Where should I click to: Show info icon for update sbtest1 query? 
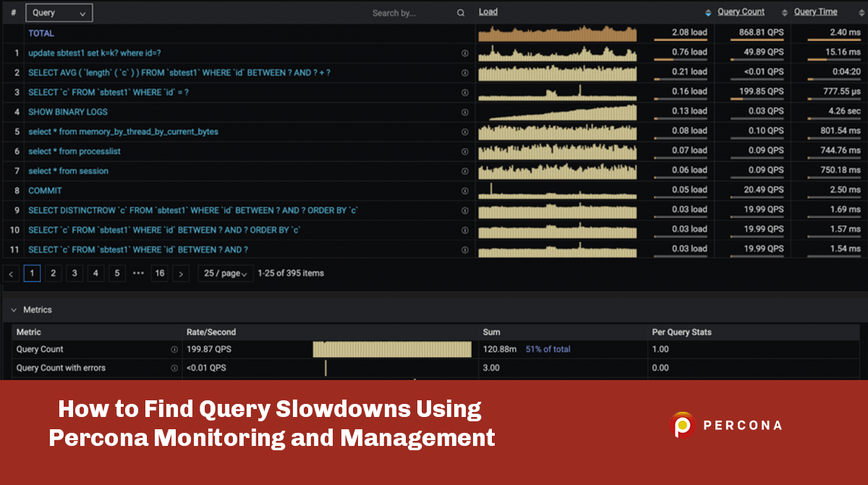pos(464,53)
